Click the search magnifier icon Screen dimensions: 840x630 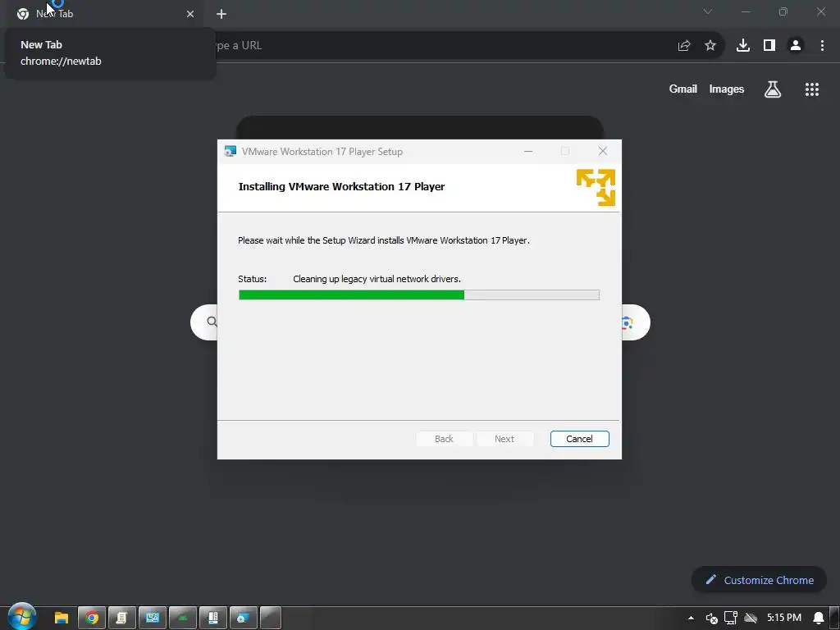[x=212, y=322]
